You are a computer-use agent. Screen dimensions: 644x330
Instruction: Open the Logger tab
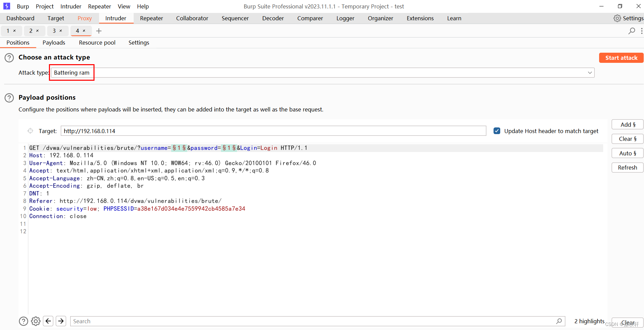(x=345, y=18)
